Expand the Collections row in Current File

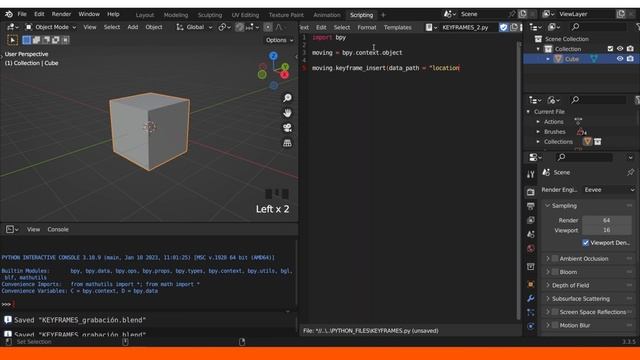pos(538,142)
